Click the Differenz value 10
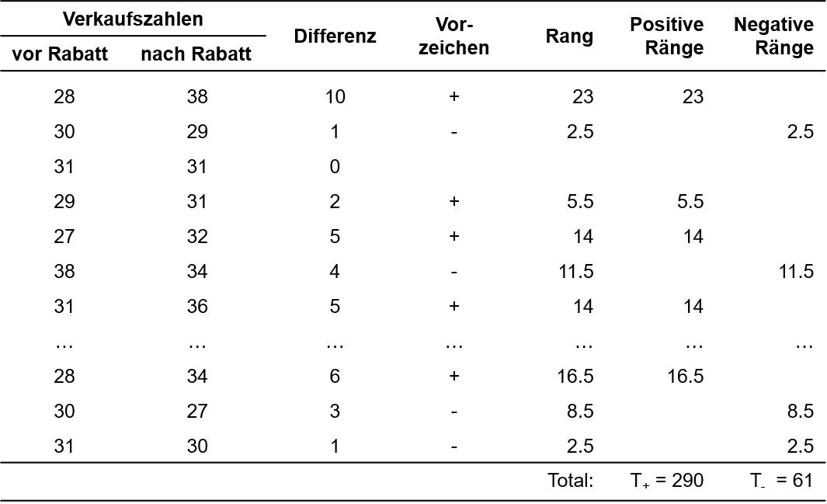This screenshot has height=504, width=827. [x=335, y=96]
